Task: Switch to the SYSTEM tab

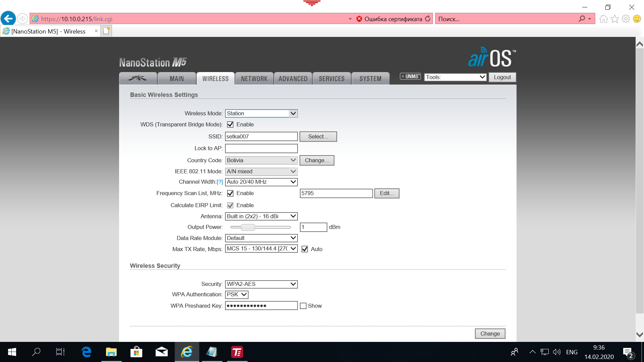Action: point(370,78)
